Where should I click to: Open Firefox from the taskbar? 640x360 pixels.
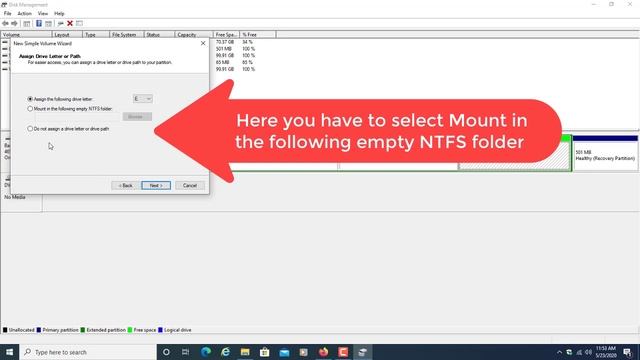(323, 352)
